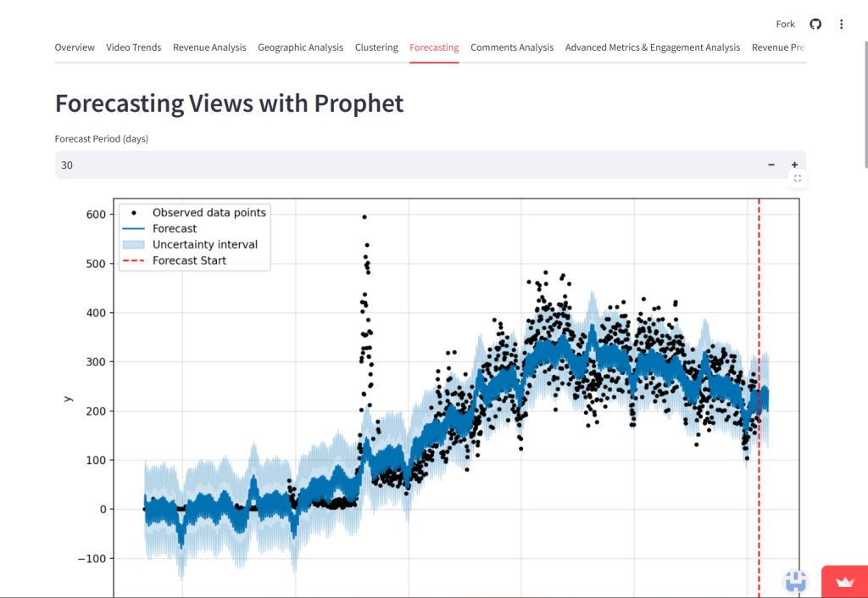
Task: Click the Fork button
Action: (x=786, y=24)
